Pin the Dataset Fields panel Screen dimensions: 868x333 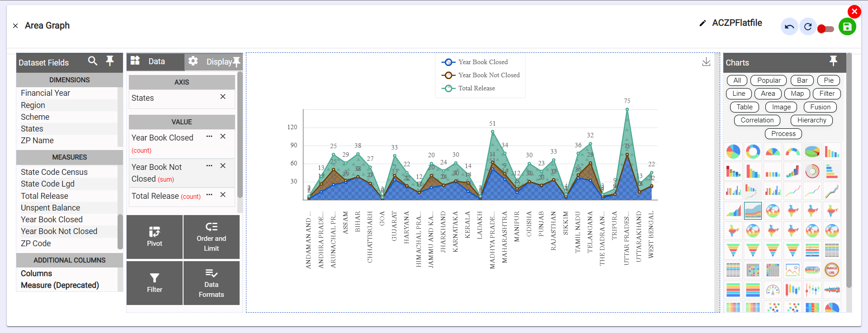[x=110, y=61]
